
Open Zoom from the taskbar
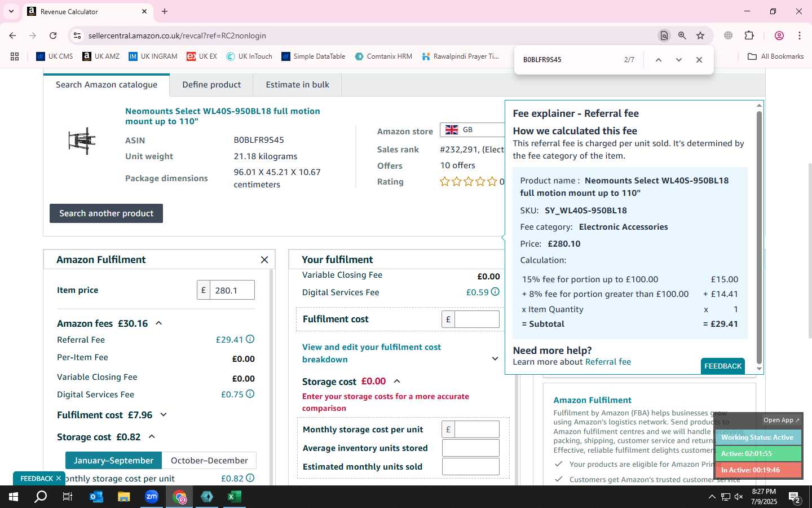click(x=152, y=497)
